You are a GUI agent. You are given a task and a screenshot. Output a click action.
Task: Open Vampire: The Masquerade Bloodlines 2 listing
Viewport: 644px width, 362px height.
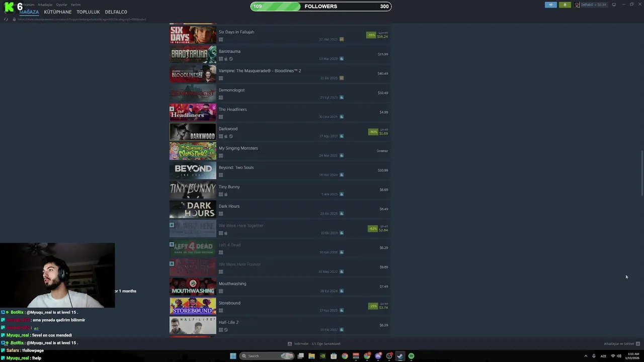click(279, 74)
